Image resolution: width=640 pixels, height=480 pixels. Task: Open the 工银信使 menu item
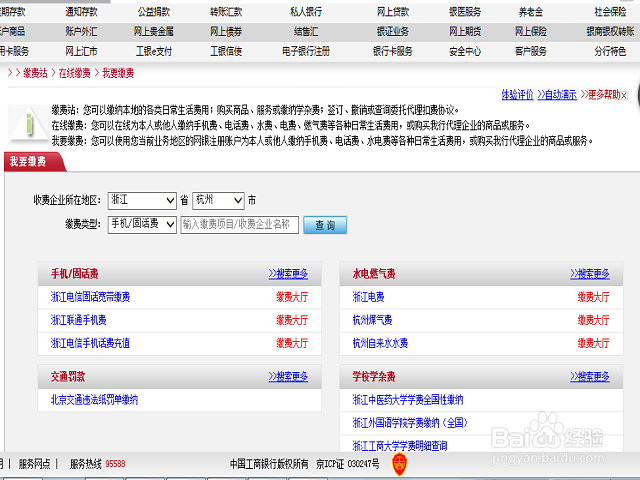tap(226, 51)
